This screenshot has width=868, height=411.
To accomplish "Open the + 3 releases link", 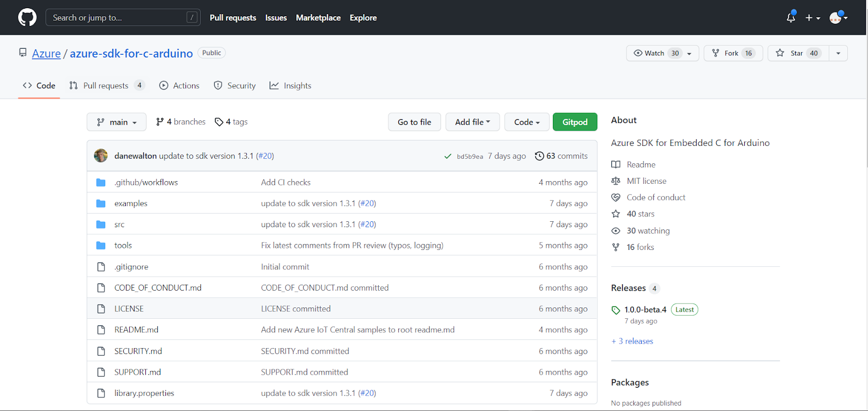I will pyautogui.click(x=633, y=341).
